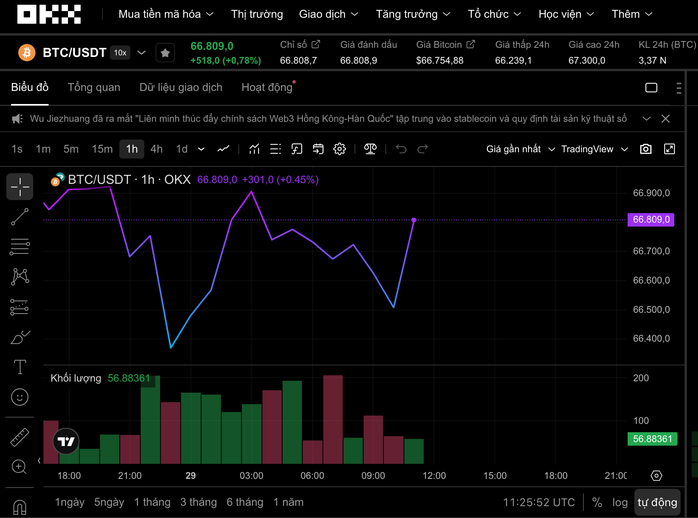The image size is (698, 518).
Task: Click the current price label 66.809,0 on axis
Action: 652,219
